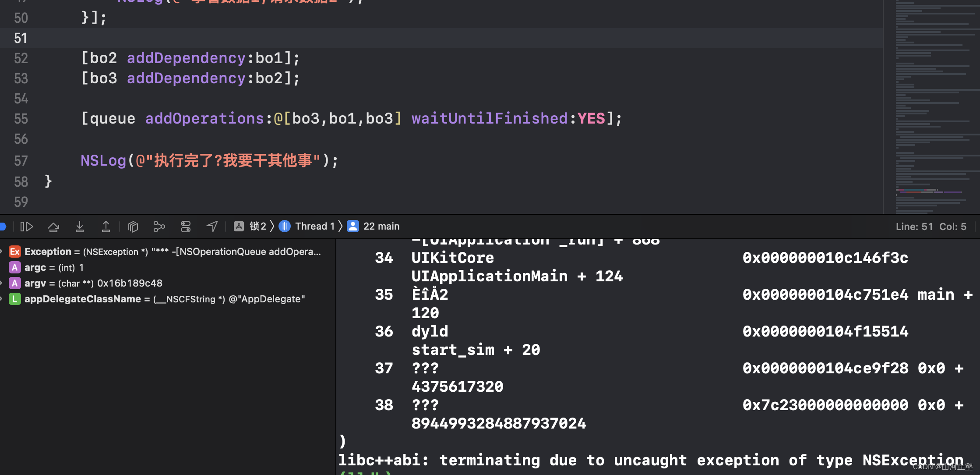Click line number 55 in gutter

point(21,119)
